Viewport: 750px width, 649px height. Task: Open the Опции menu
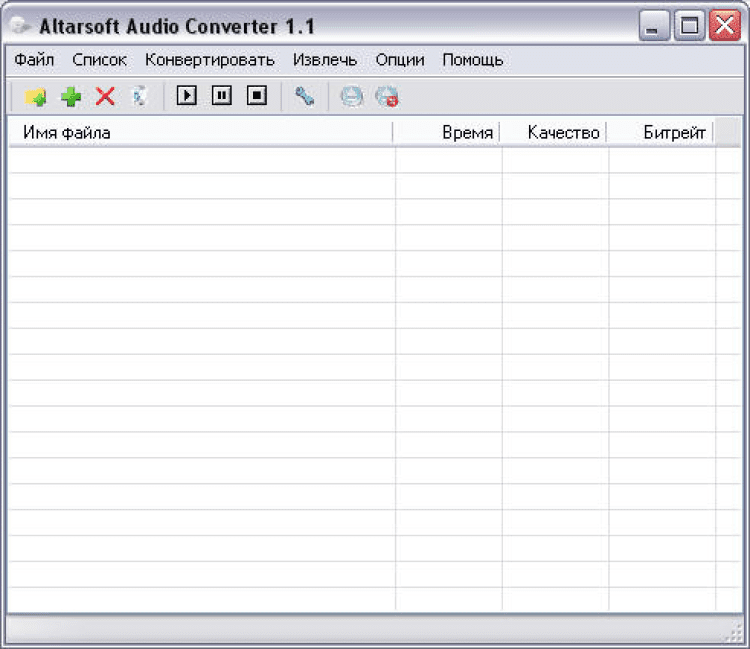(400, 60)
